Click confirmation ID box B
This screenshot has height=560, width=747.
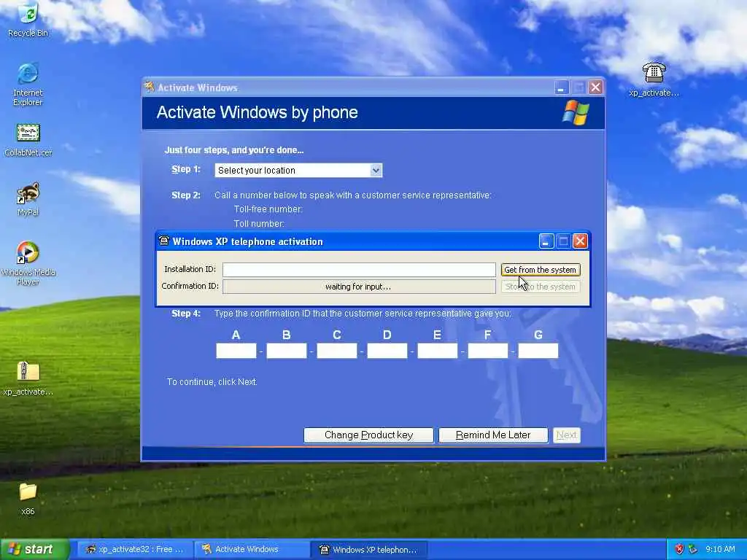[x=286, y=351]
